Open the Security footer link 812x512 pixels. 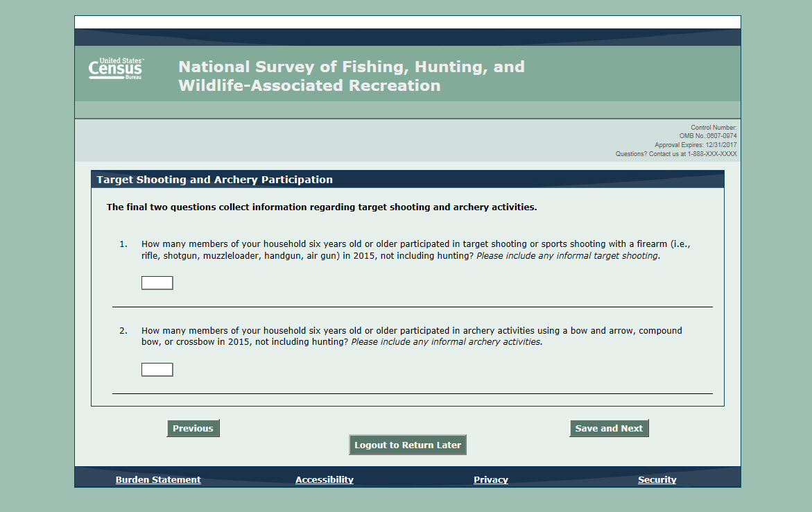click(657, 480)
